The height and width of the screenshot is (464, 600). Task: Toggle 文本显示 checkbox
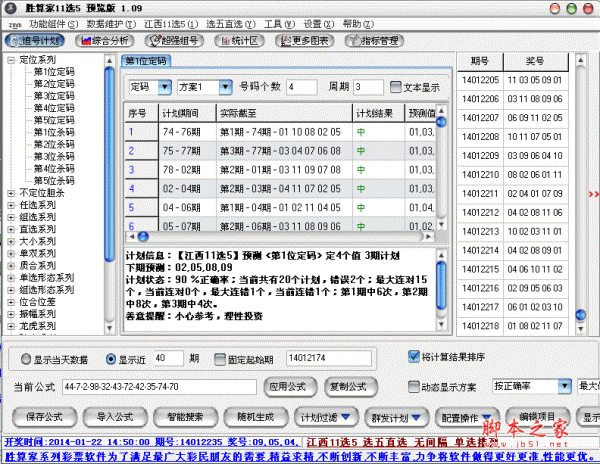(396, 87)
